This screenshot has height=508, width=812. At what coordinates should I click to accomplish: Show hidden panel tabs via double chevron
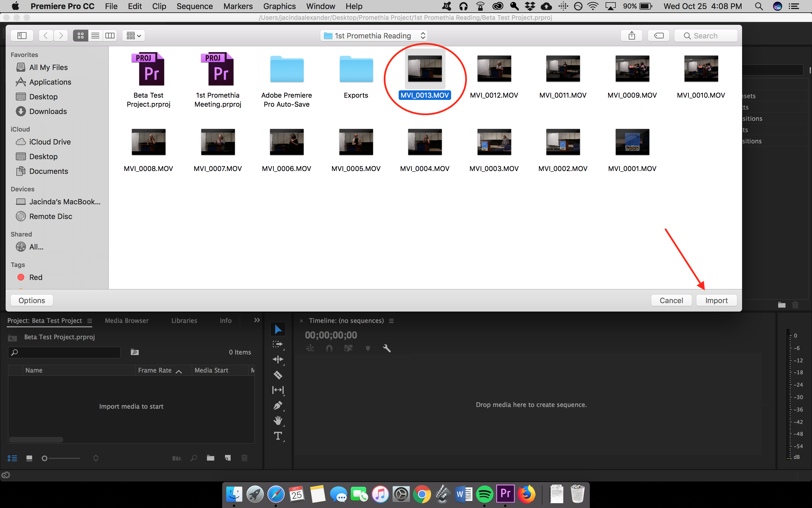257,320
